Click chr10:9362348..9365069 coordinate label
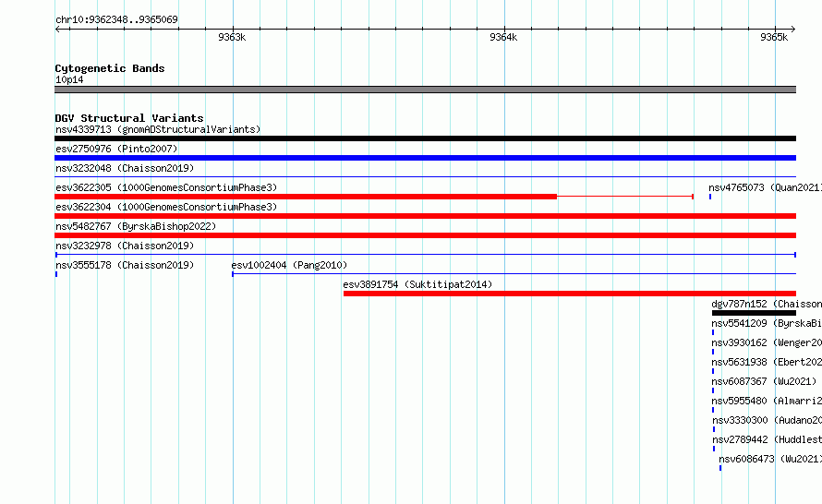 (116, 19)
